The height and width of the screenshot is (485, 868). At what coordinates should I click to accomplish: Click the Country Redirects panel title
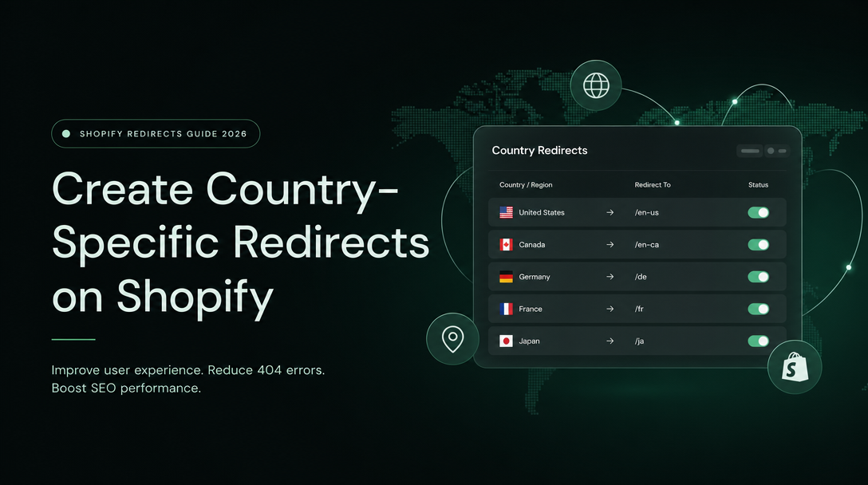pyautogui.click(x=539, y=151)
